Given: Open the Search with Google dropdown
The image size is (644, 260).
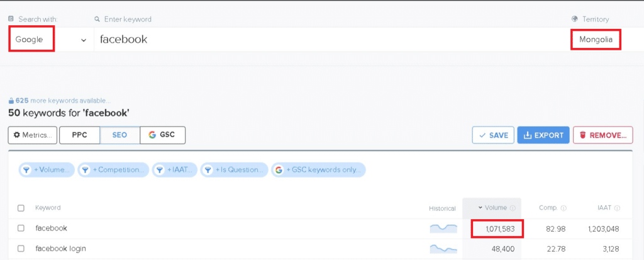Looking at the screenshot, I should click(51, 40).
